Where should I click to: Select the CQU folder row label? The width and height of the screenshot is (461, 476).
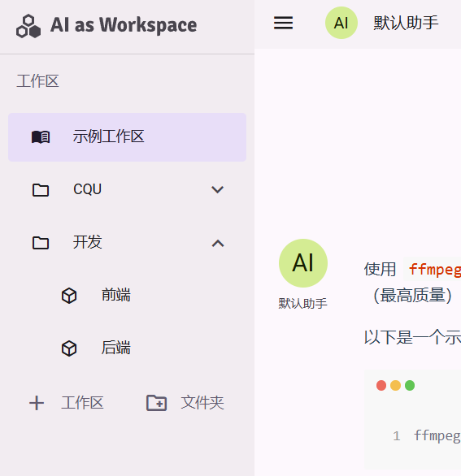point(88,189)
